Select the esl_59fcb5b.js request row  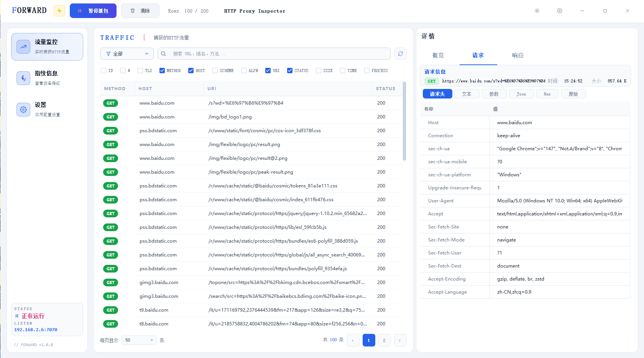(x=251, y=227)
